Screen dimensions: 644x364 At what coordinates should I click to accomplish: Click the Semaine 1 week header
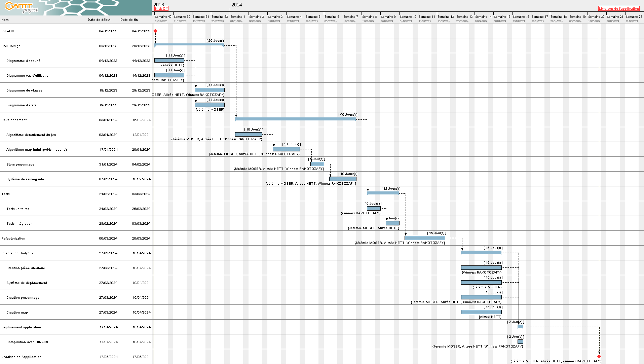click(x=237, y=17)
